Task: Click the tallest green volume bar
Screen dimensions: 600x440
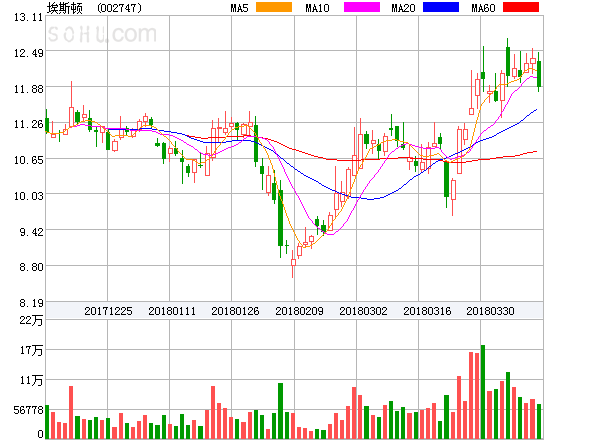Action: click(483, 392)
